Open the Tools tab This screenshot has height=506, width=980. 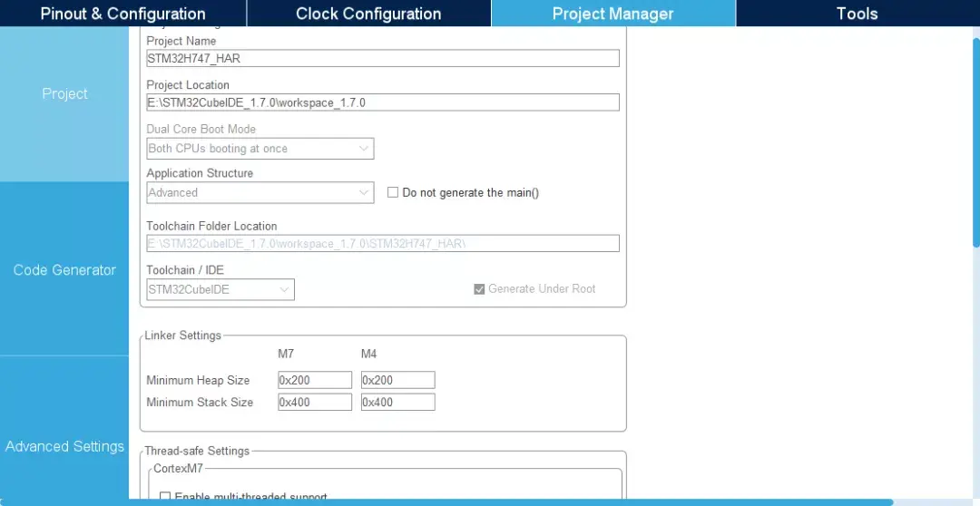pos(857,13)
